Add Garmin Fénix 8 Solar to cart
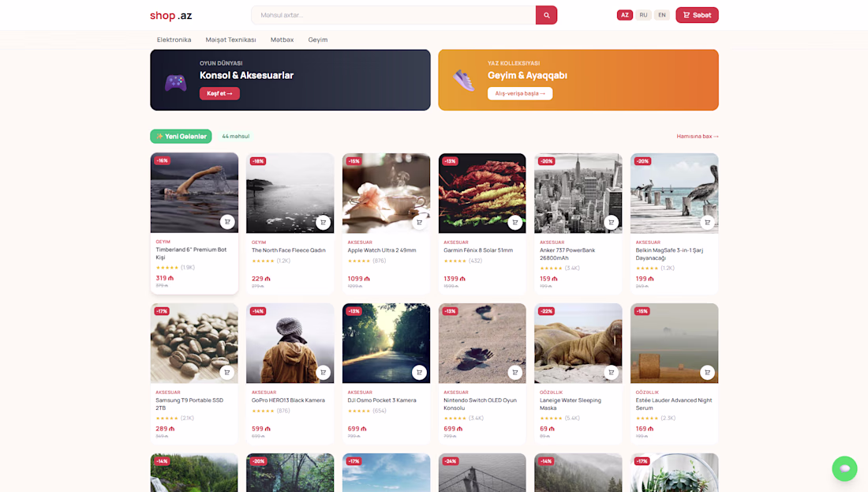Image resolution: width=868 pixels, height=492 pixels. [x=515, y=222]
